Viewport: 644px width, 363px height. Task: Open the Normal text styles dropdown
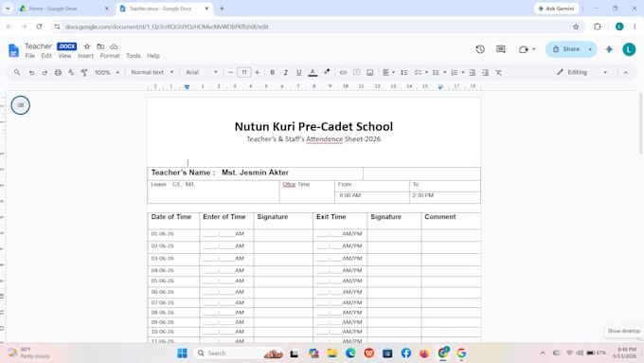click(x=152, y=72)
